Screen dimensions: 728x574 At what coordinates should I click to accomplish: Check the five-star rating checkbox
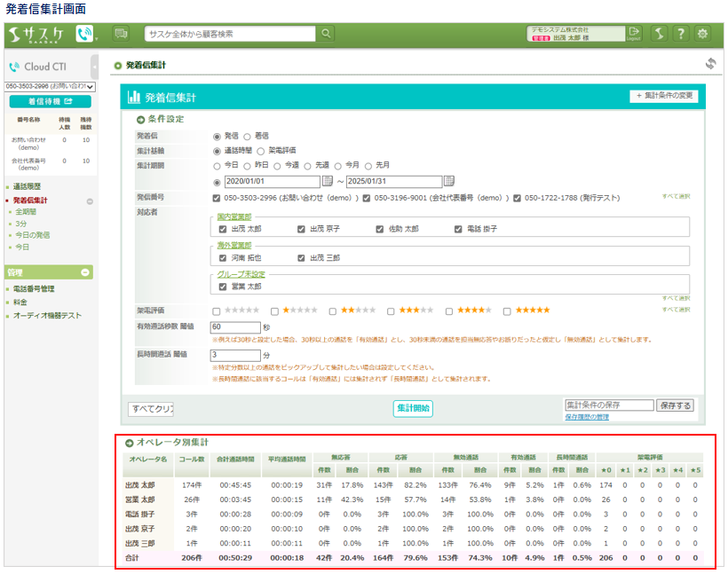(x=507, y=311)
